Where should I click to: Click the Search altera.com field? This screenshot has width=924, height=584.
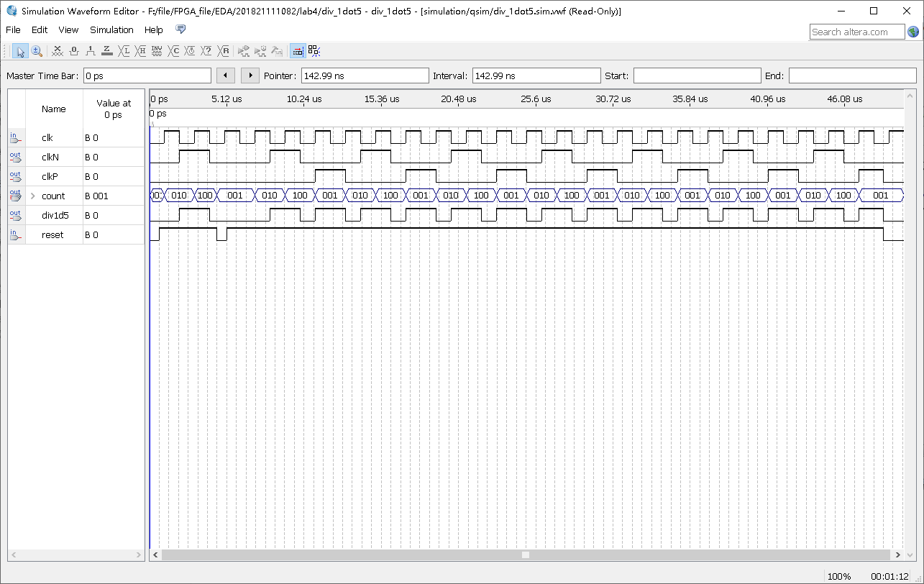(x=858, y=32)
